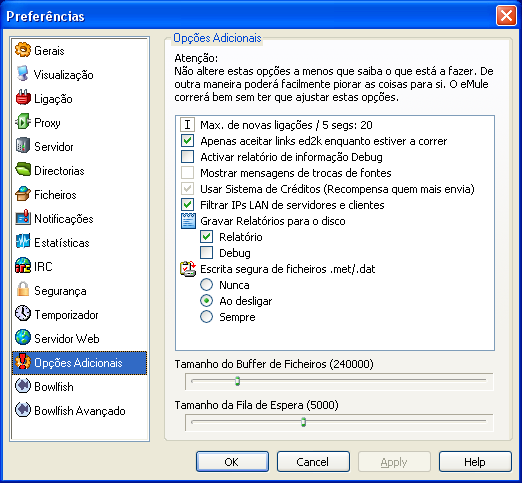522x483 pixels.
Task: Select the Proxy icon in the sidebar
Action: tap(23, 122)
